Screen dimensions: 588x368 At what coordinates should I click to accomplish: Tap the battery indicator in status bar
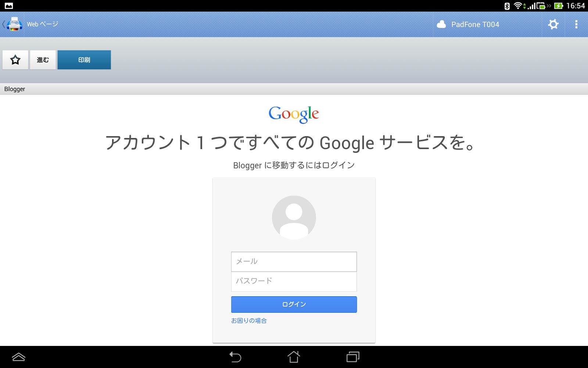click(x=559, y=6)
